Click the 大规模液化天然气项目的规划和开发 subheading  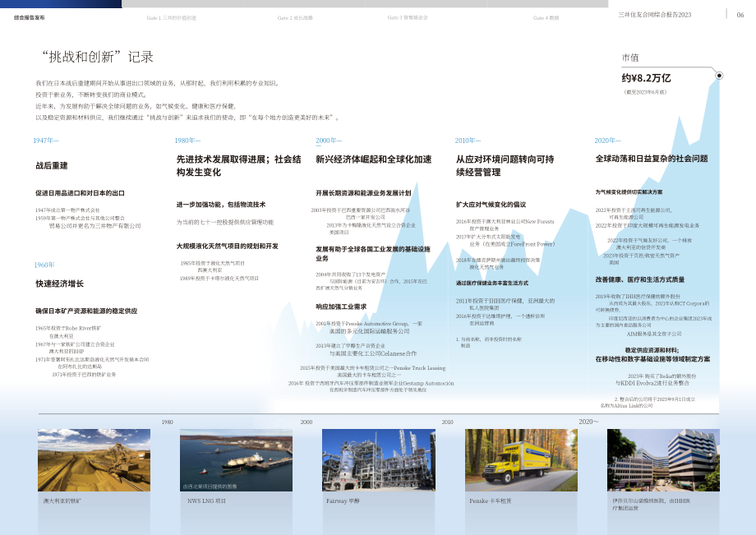(227, 247)
